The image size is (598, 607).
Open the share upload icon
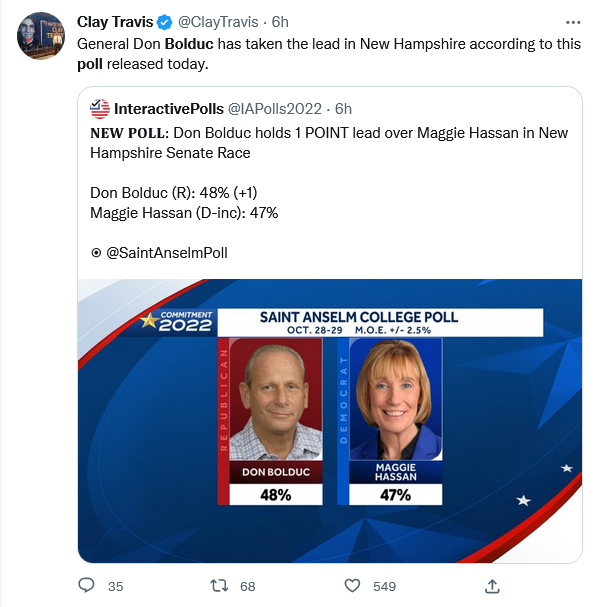(492, 586)
